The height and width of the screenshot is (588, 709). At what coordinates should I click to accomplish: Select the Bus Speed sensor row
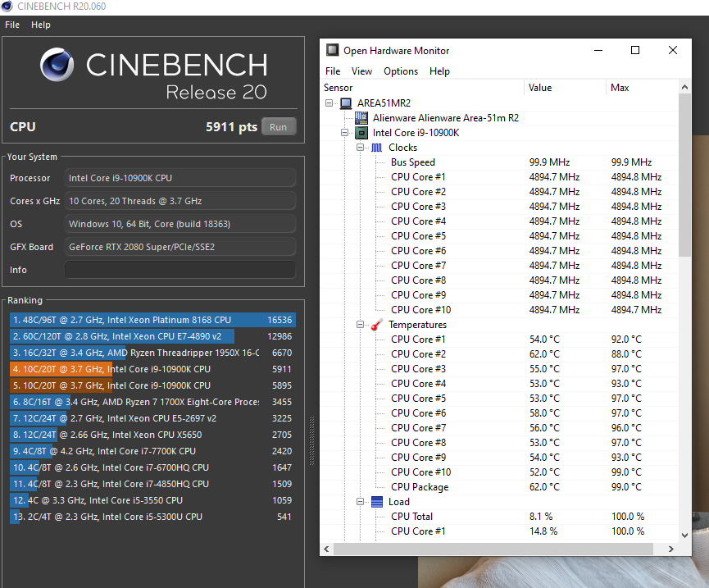click(500, 162)
